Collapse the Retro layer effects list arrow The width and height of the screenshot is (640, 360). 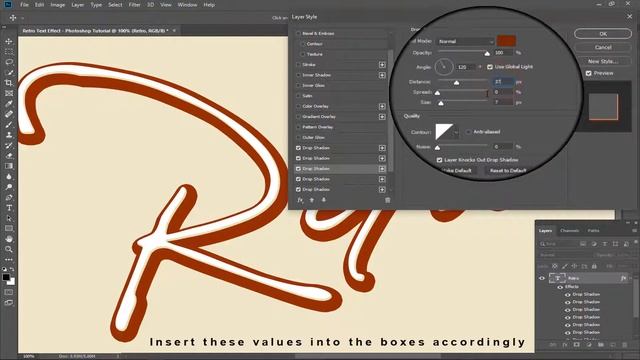[x=631, y=278]
